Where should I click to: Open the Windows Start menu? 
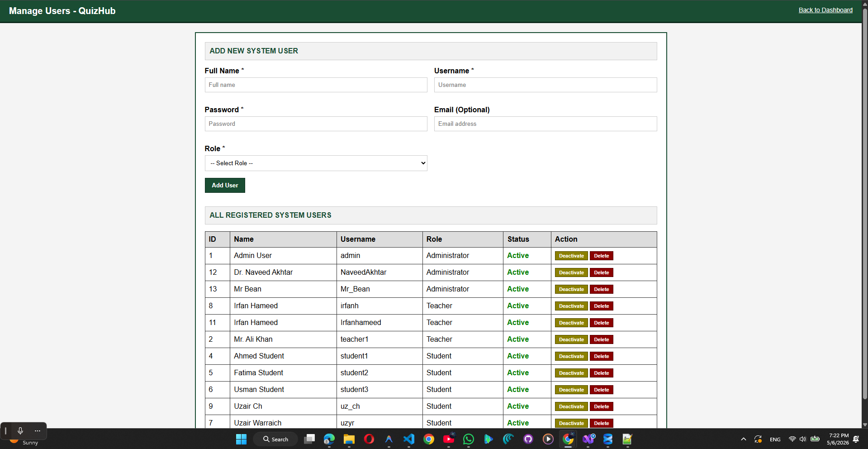pyautogui.click(x=241, y=439)
